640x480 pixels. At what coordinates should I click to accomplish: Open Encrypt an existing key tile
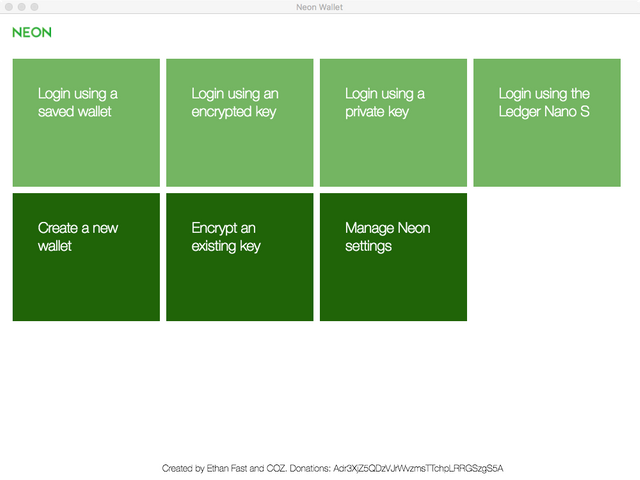point(240,257)
